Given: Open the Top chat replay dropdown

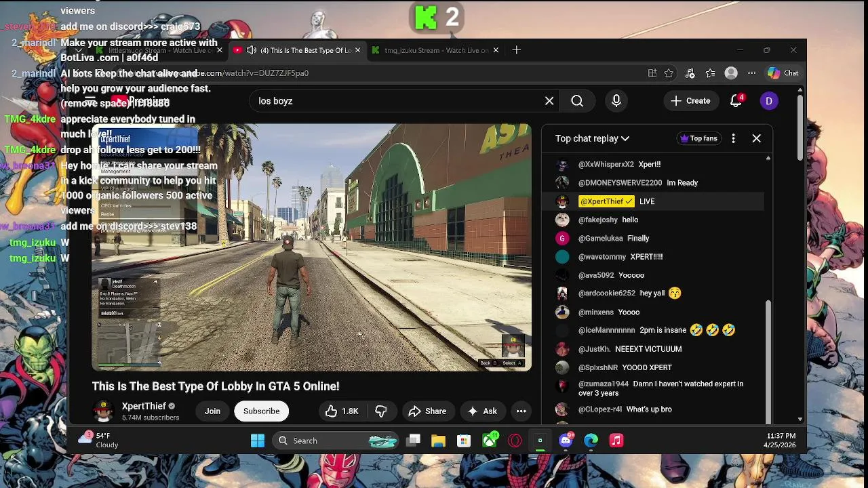Looking at the screenshot, I should 592,138.
